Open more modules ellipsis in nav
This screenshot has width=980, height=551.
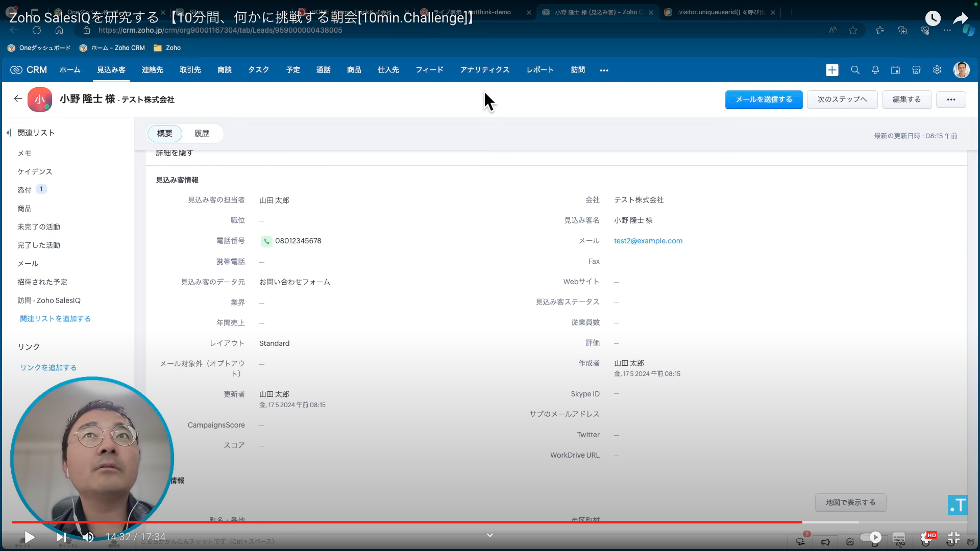pyautogui.click(x=604, y=70)
